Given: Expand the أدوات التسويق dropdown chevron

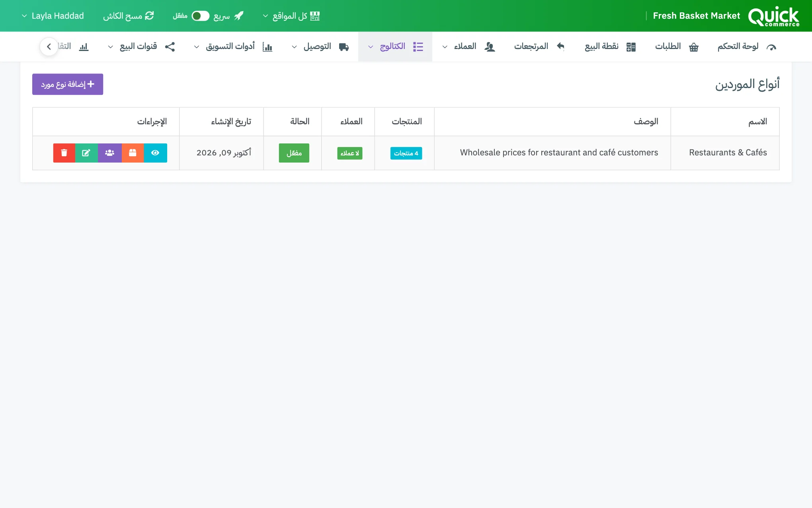Looking at the screenshot, I should click(x=197, y=47).
